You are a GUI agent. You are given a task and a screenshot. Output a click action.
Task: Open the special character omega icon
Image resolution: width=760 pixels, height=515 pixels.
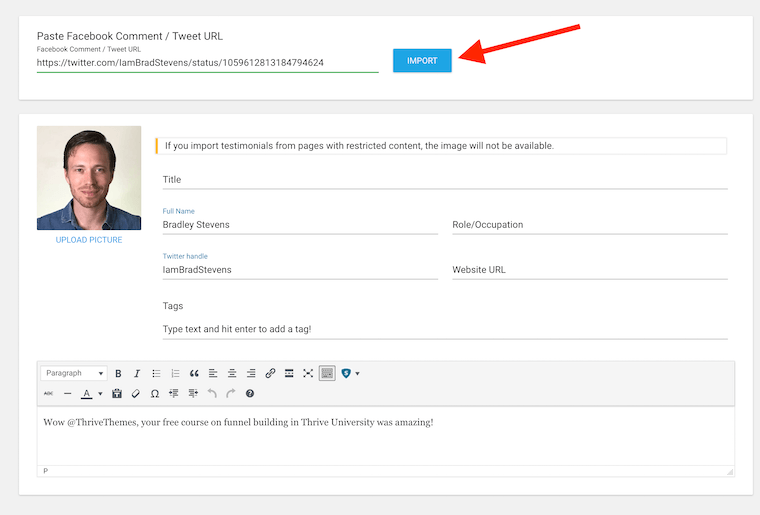pos(155,393)
